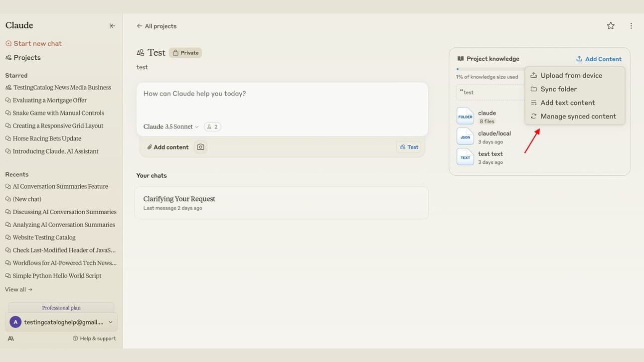Click the style badge showing 2
644x362 pixels.
tap(212, 126)
